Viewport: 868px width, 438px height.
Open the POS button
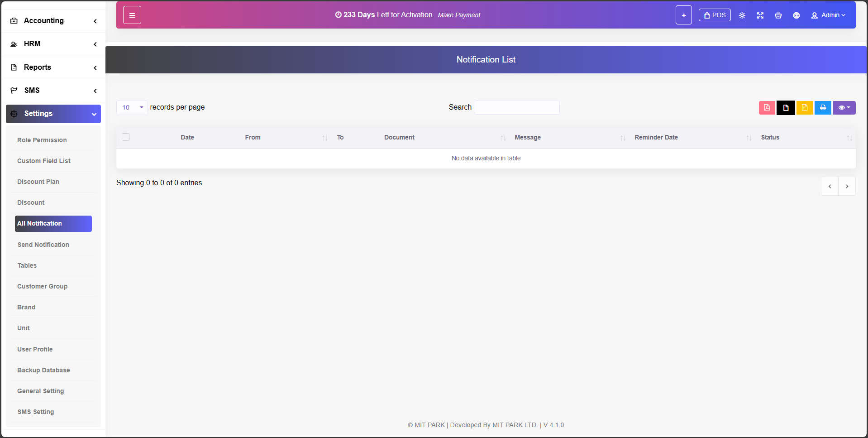pos(715,15)
